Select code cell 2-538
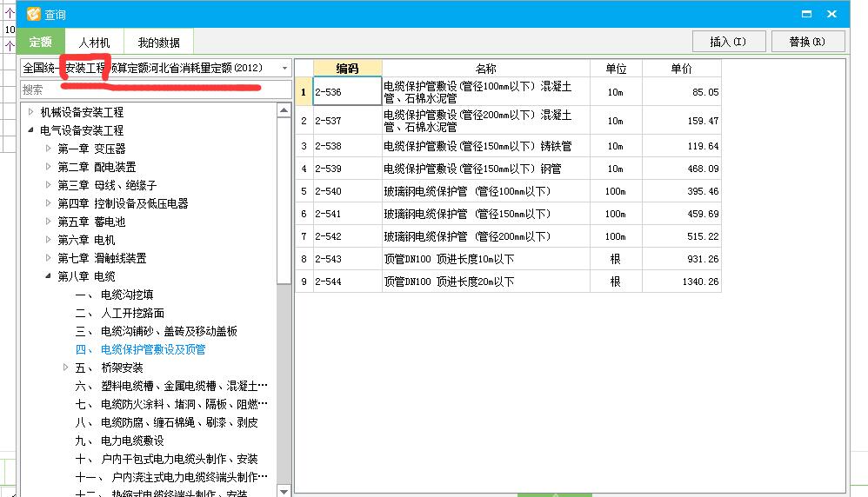The height and width of the screenshot is (497, 868). [348, 146]
